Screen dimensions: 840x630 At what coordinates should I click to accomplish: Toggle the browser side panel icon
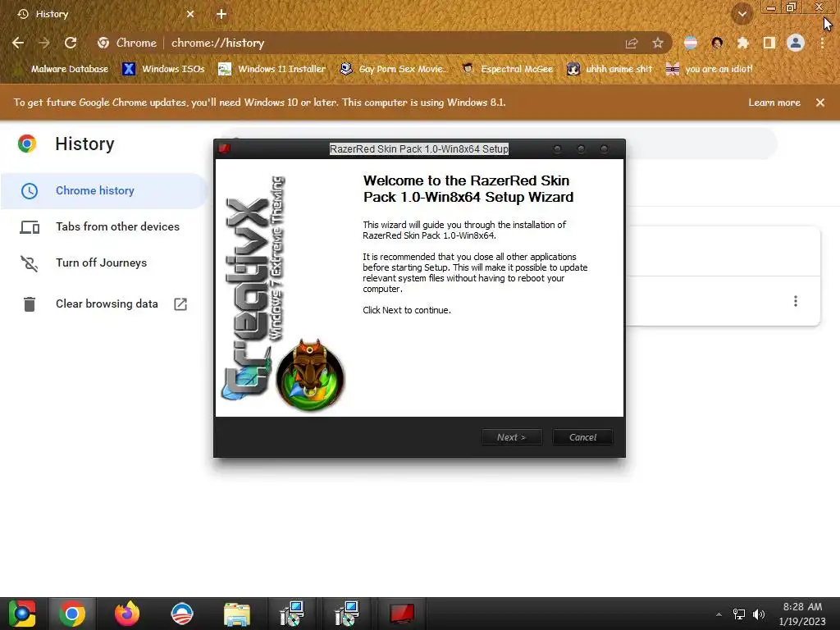[x=769, y=43]
